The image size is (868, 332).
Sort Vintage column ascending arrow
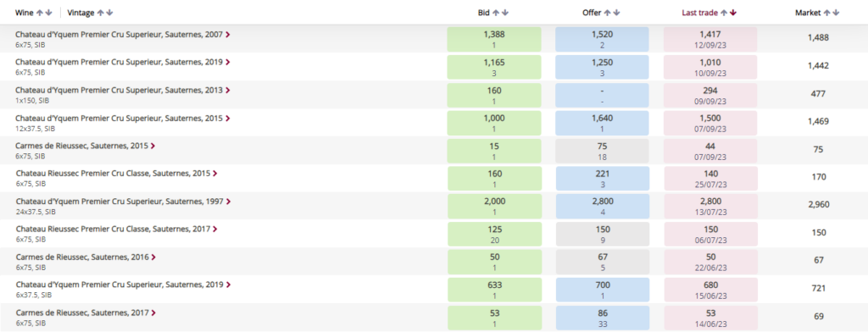tap(100, 12)
